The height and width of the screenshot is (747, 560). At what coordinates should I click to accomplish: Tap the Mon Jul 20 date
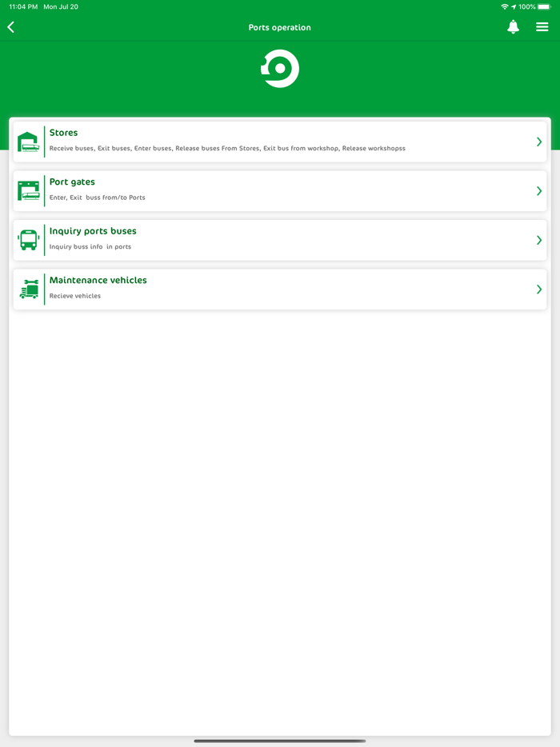coord(61,6)
